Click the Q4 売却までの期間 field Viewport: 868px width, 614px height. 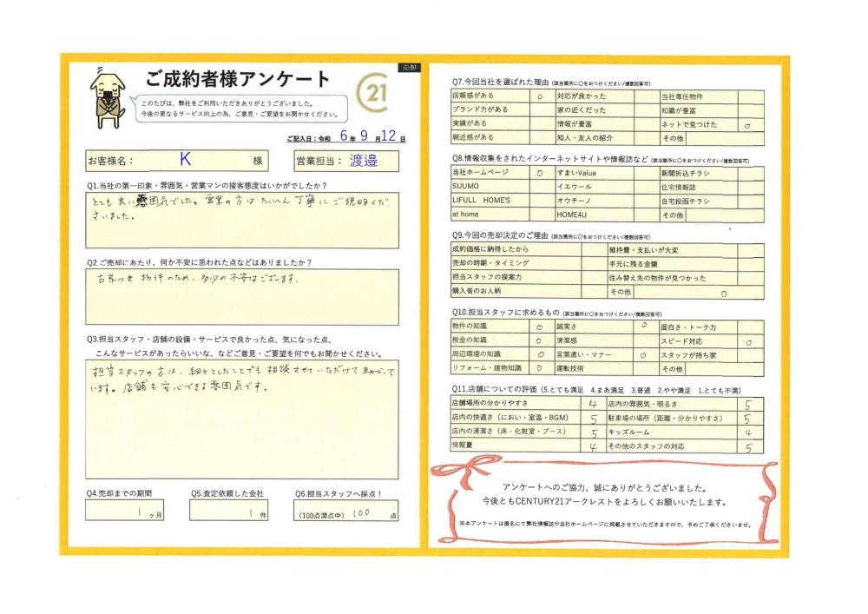(x=124, y=511)
